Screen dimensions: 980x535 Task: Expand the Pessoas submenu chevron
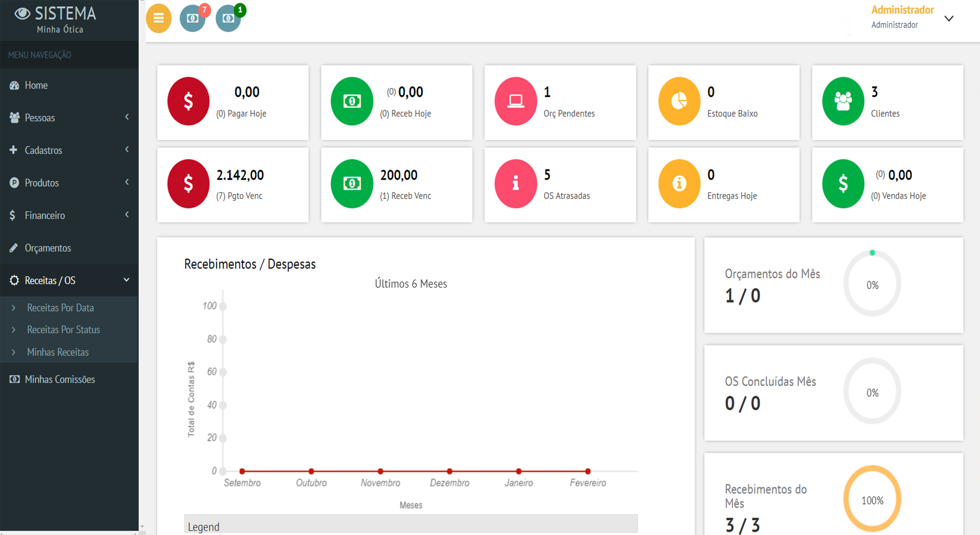[127, 117]
